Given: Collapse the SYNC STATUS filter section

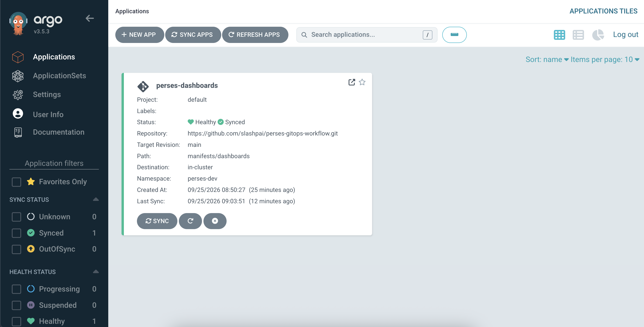Looking at the screenshot, I should click(96, 199).
